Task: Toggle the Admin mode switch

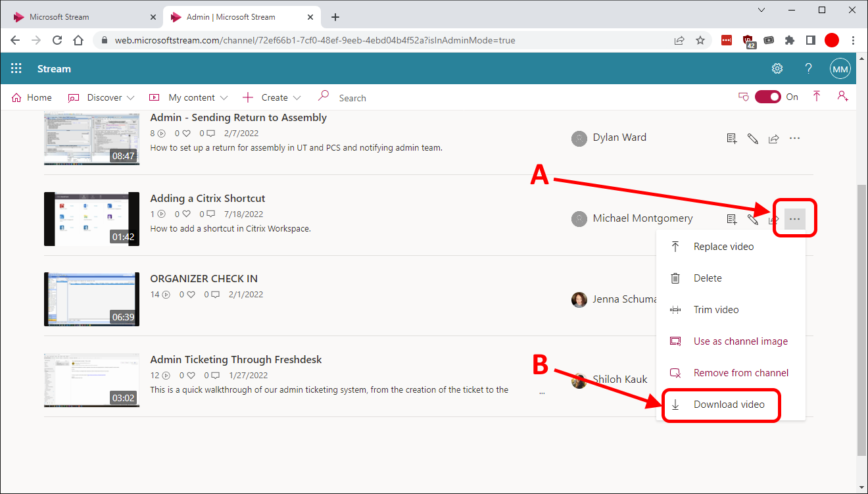Action: click(767, 97)
